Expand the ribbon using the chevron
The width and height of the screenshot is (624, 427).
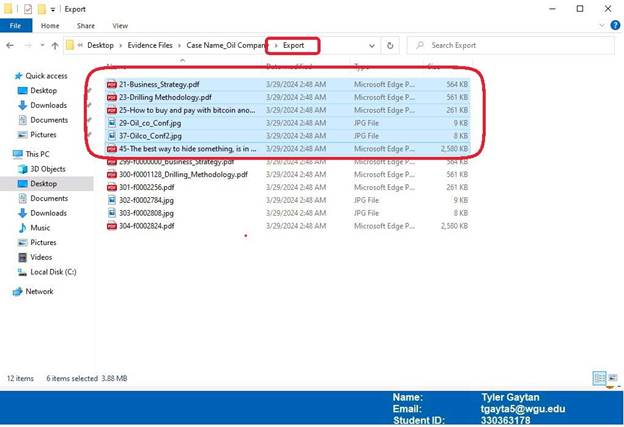pos(603,25)
